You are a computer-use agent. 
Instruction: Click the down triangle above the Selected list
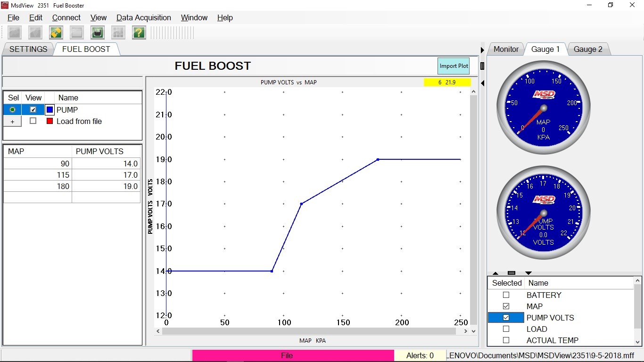(x=528, y=273)
